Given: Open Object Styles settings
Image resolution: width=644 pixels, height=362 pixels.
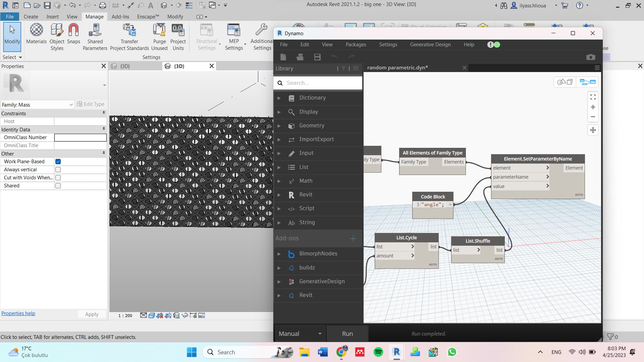Looking at the screenshot, I should (57, 37).
